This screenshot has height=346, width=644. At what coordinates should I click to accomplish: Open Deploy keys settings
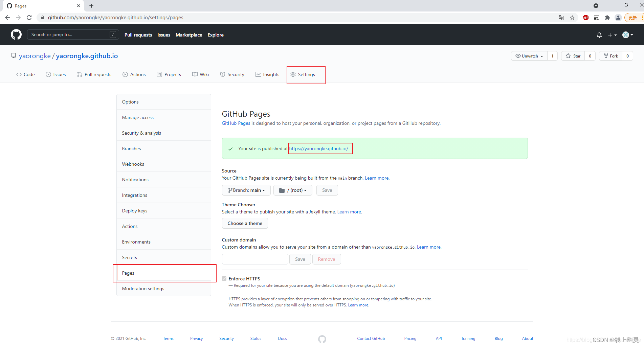[x=164, y=211]
